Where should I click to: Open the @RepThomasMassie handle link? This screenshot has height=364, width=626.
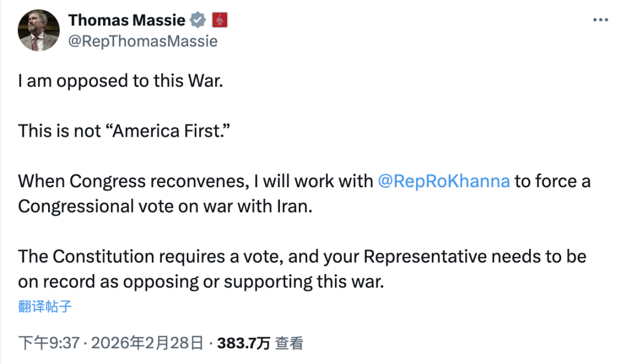[x=143, y=41]
